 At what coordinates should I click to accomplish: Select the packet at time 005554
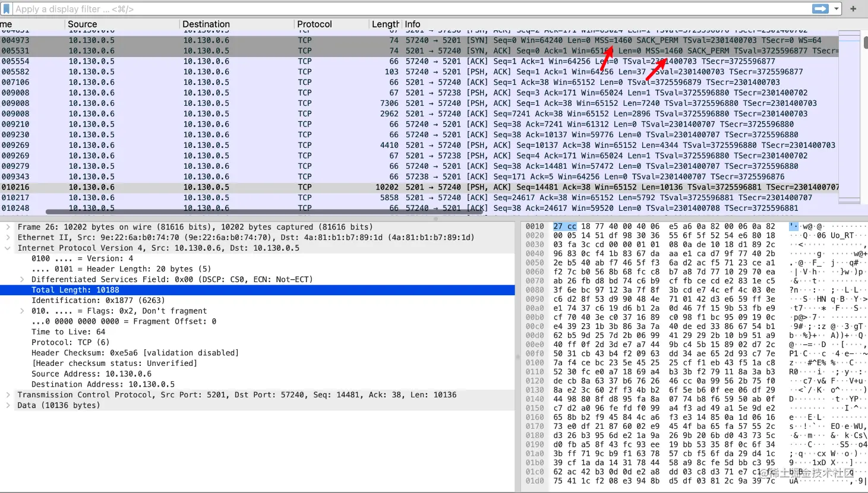[x=419, y=61]
